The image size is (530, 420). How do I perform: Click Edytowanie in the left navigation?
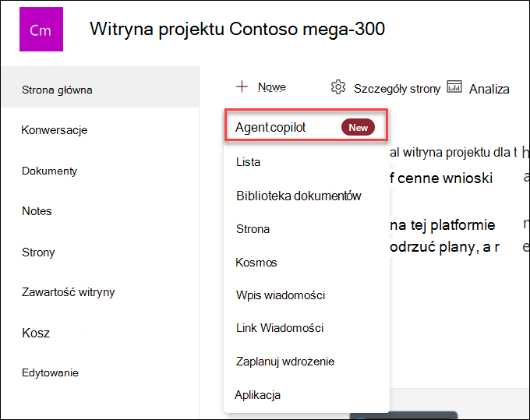tap(50, 372)
